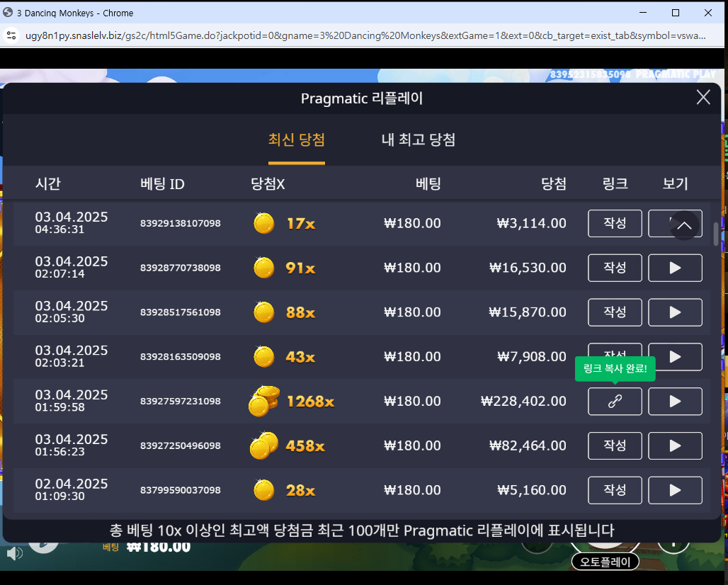Click win amount ₩15,870.00
Screen dimensions: 728x585
tap(528, 312)
